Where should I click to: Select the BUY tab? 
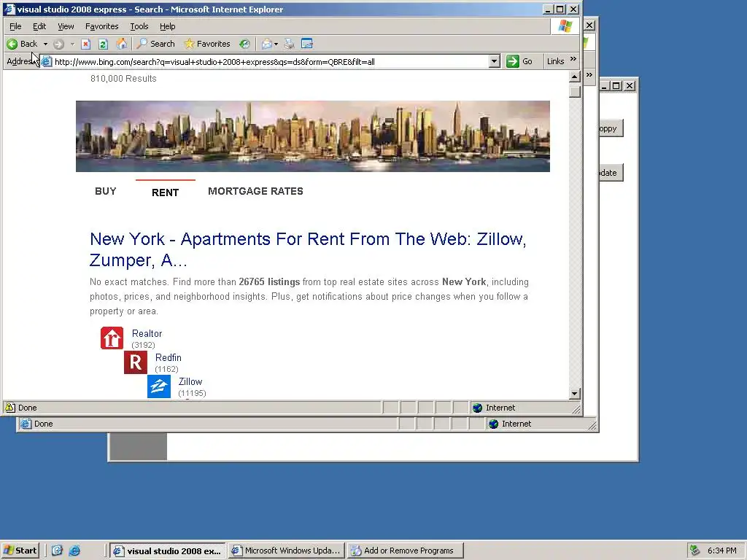pyautogui.click(x=106, y=191)
